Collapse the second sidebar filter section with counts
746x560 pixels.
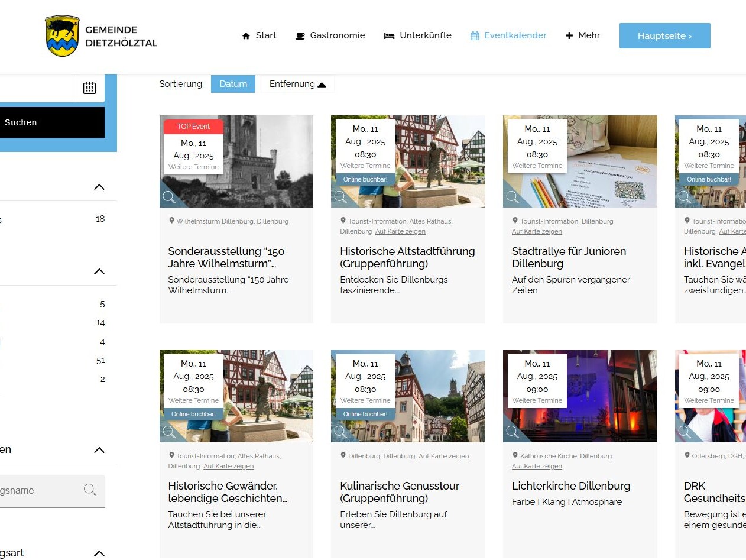[99, 271]
